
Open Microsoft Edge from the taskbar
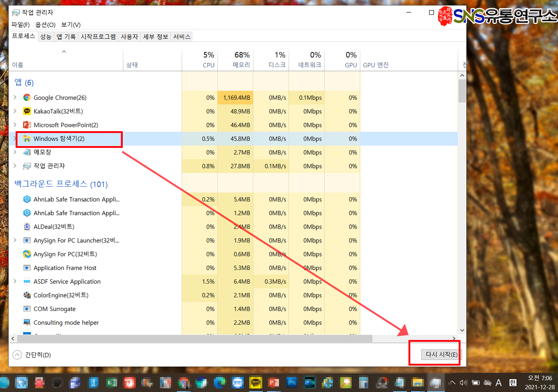219,383
